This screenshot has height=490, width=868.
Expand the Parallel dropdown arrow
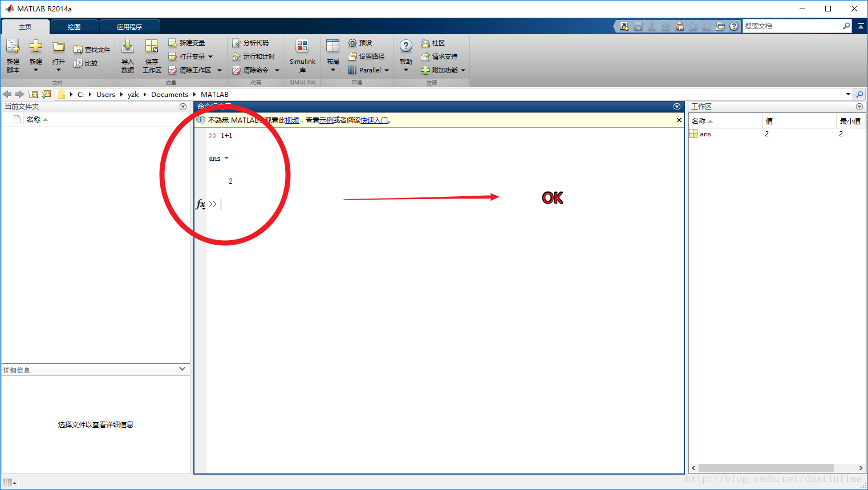(x=387, y=70)
